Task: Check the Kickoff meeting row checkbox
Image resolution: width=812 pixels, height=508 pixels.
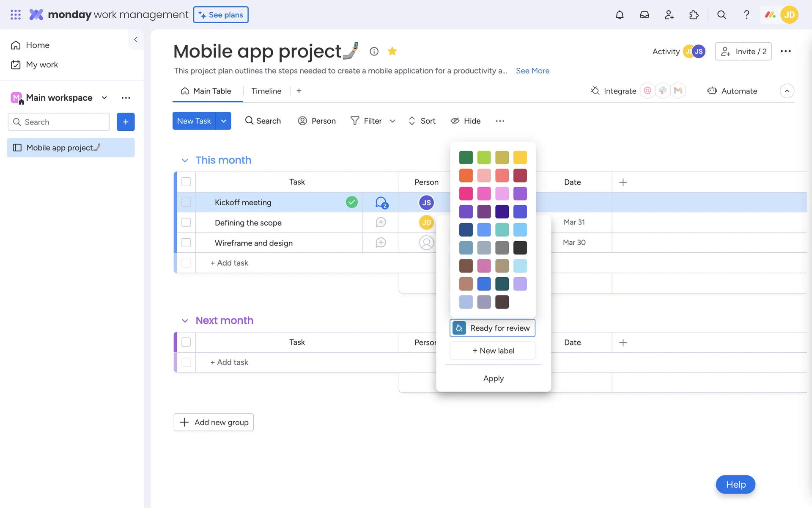Action: pyautogui.click(x=186, y=202)
